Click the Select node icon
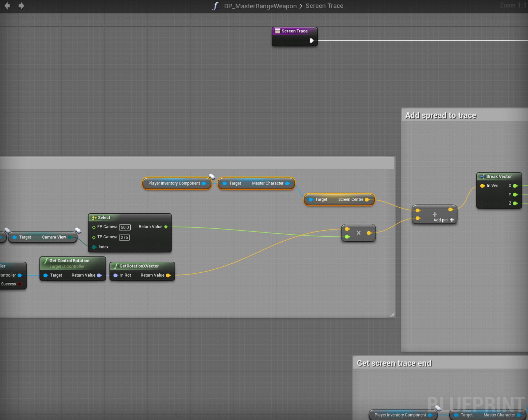Screen dimensions: 528x420 pos(94,217)
